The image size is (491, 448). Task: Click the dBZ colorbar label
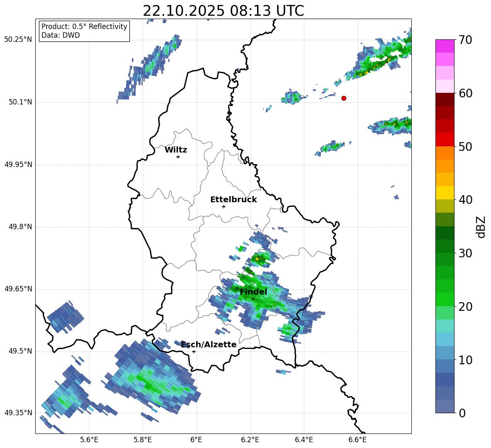[x=480, y=227]
